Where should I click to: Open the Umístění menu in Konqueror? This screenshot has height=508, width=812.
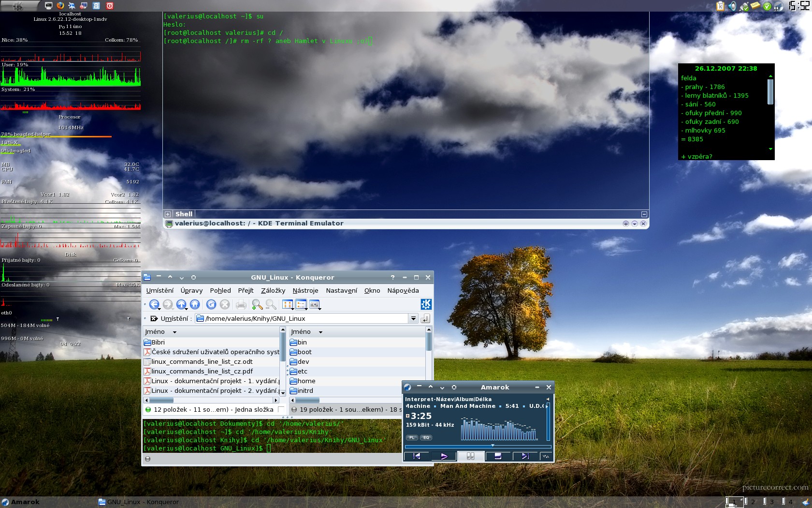(x=160, y=290)
